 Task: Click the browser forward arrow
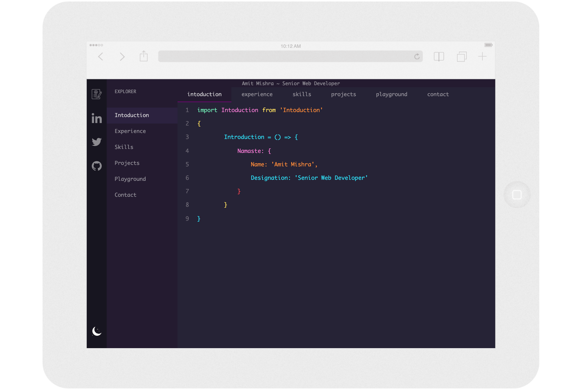(122, 57)
